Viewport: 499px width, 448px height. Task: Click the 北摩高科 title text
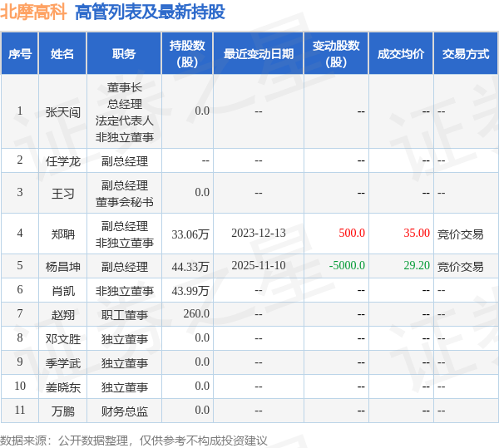[33, 12]
